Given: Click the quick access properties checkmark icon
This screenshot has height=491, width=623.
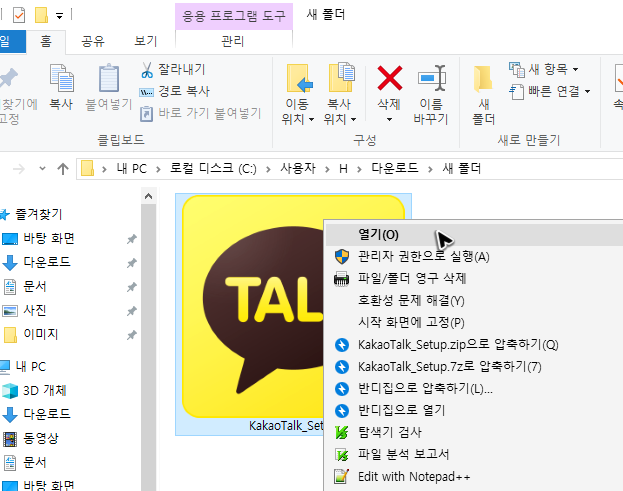Looking at the screenshot, I should (19, 15).
